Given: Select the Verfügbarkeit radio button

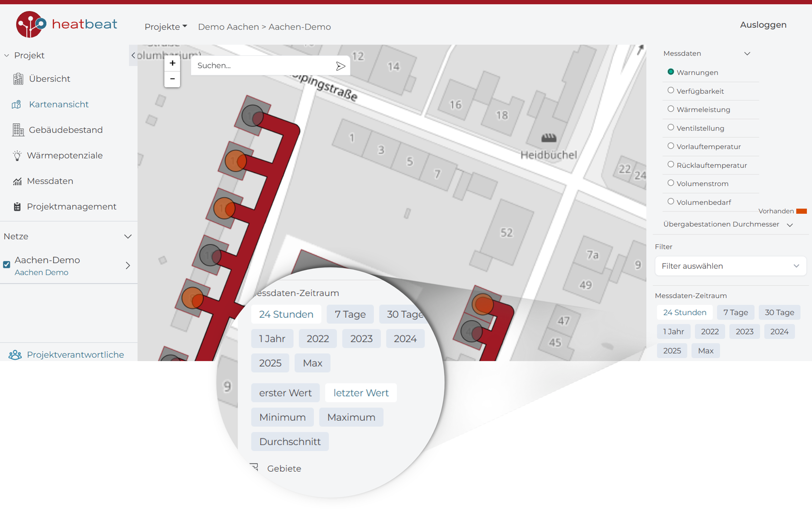Looking at the screenshot, I should (671, 90).
